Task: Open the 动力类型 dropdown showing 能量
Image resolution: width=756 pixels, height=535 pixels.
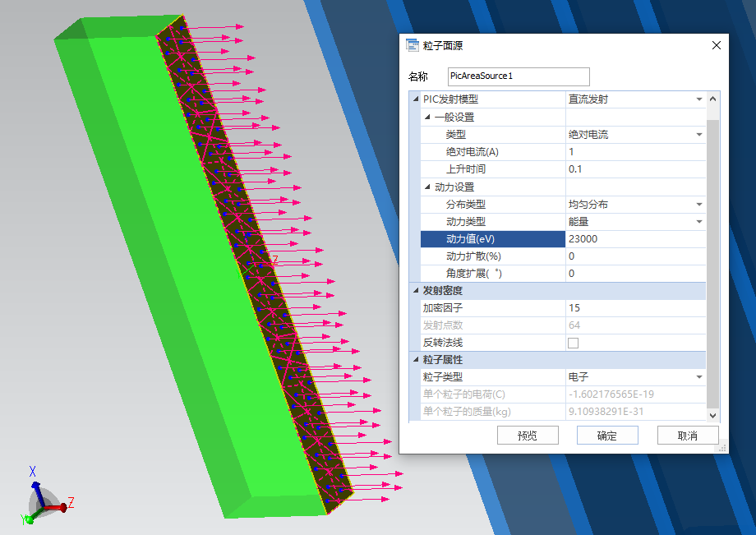Action: coord(699,222)
